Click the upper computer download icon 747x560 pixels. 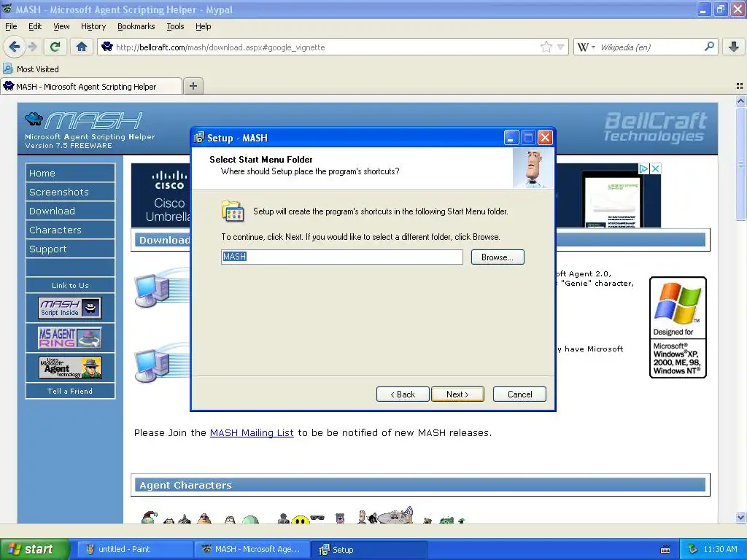click(152, 289)
